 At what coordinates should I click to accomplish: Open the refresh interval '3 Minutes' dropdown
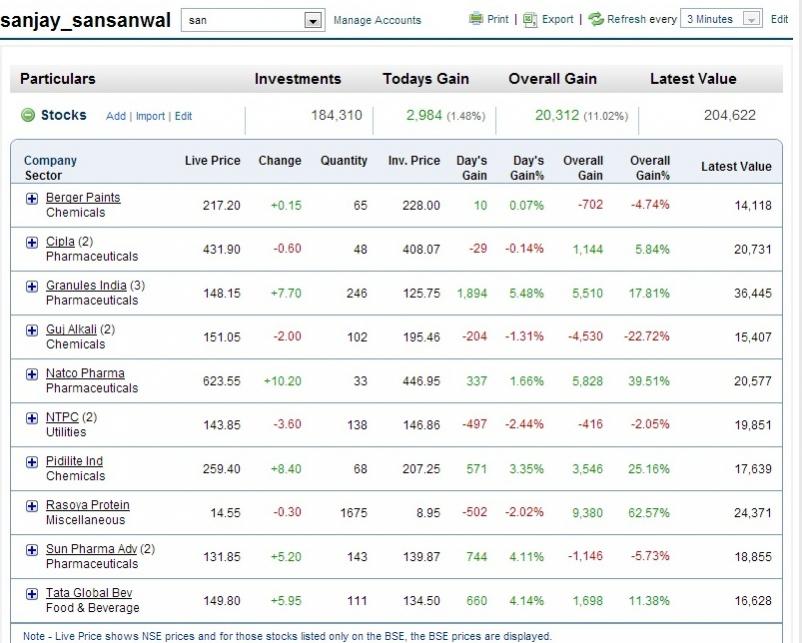pos(751,19)
